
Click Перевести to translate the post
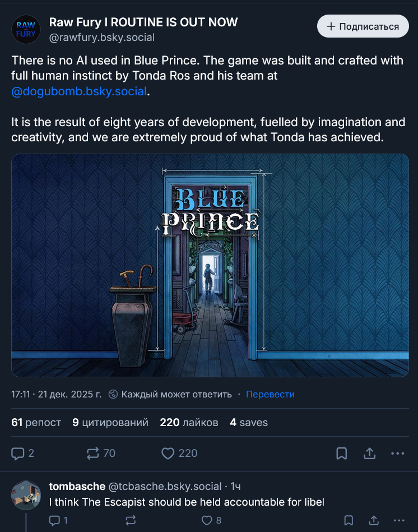pos(270,394)
